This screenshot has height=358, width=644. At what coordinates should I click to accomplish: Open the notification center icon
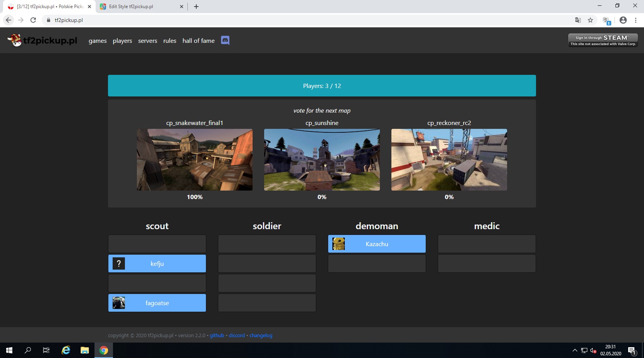[x=632, y=351]
